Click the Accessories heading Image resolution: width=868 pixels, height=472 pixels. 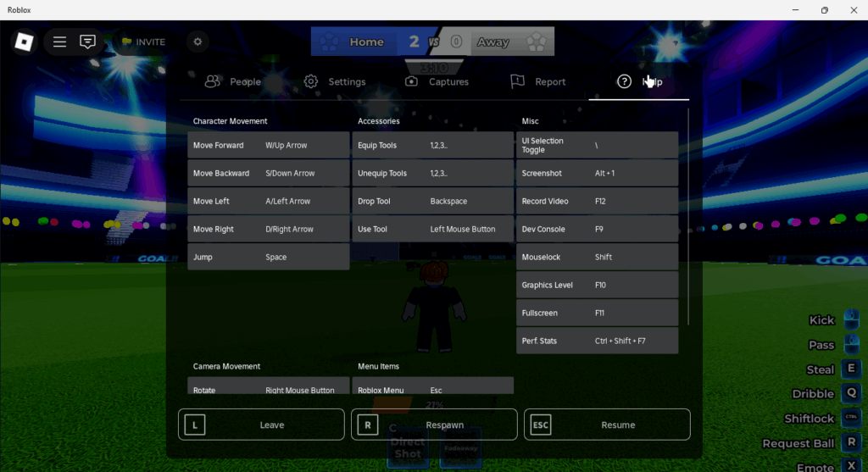click(379, 121)
